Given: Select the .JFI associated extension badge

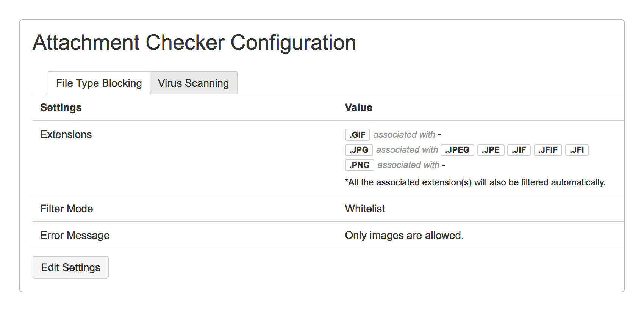Looking at the screenshot, I should tap(577, 149).
